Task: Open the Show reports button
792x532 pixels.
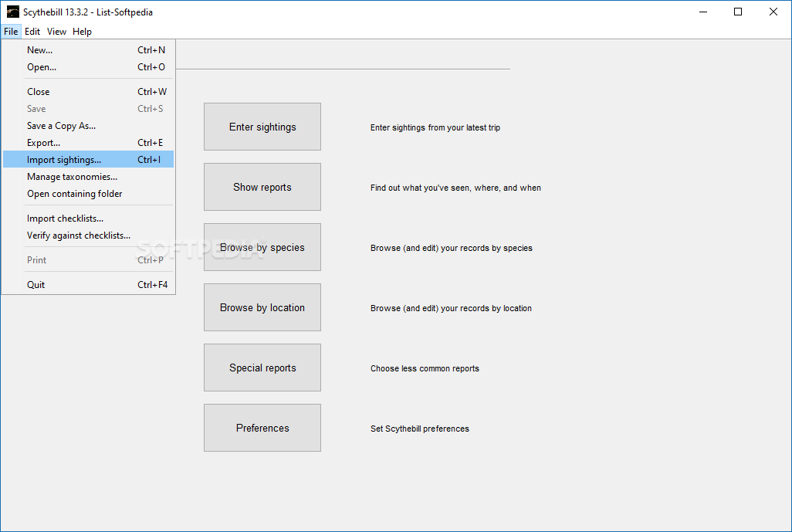Action: [262, 187]
